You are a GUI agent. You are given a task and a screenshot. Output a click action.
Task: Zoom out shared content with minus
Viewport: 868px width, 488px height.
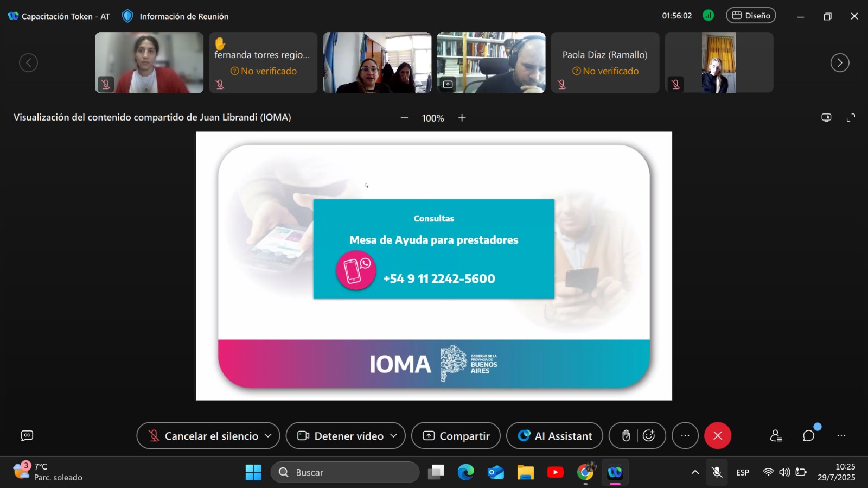404,118
